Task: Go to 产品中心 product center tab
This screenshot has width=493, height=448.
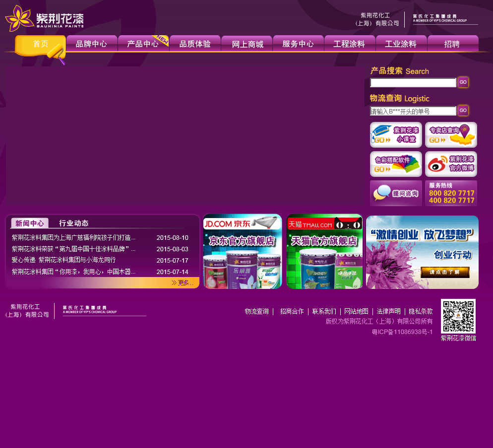Action: 143,44
